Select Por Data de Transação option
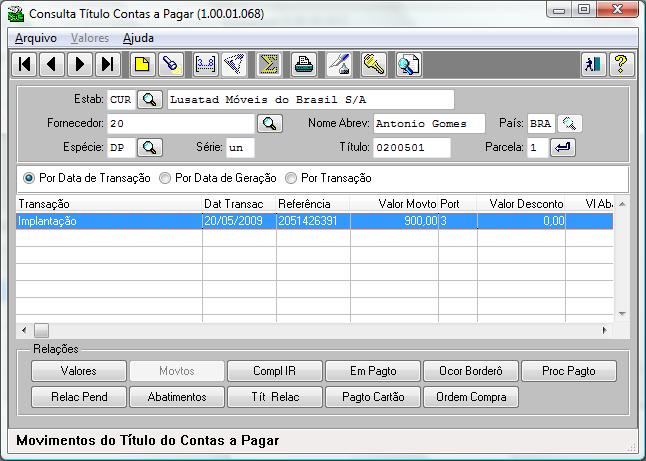This screenshot has height=461, width=646. [x=87, y=178]
